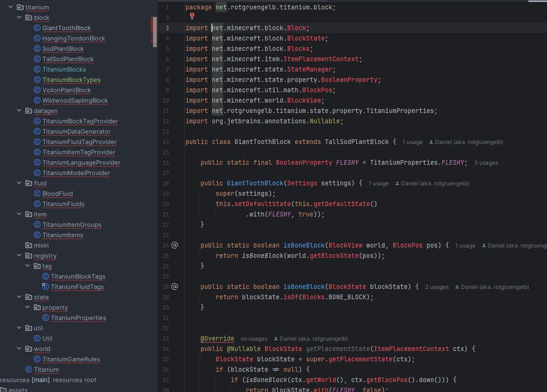Image resolution: width=547 pixels, height=392 pixels.
Task: Select TitaniumFluids class icon
Action: [37, 204]
